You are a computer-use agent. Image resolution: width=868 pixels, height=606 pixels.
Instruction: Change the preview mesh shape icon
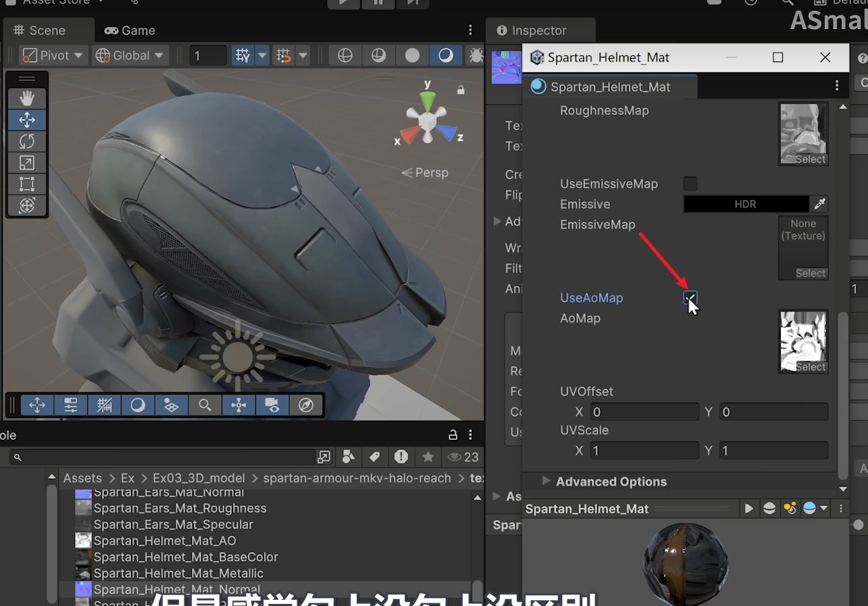pos(769,509)
